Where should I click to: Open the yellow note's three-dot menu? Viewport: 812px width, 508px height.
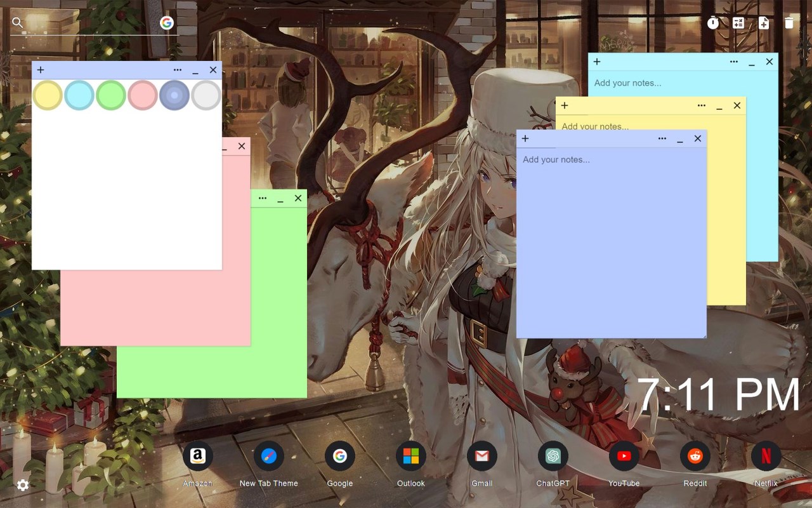[x=702, y=105]
